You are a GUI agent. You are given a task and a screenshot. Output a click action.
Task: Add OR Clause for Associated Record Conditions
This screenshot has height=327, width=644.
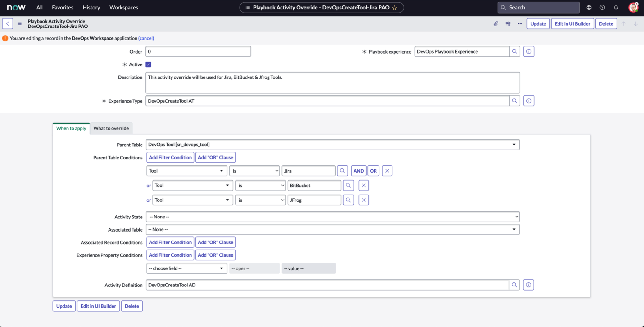[x=215, y=242]
